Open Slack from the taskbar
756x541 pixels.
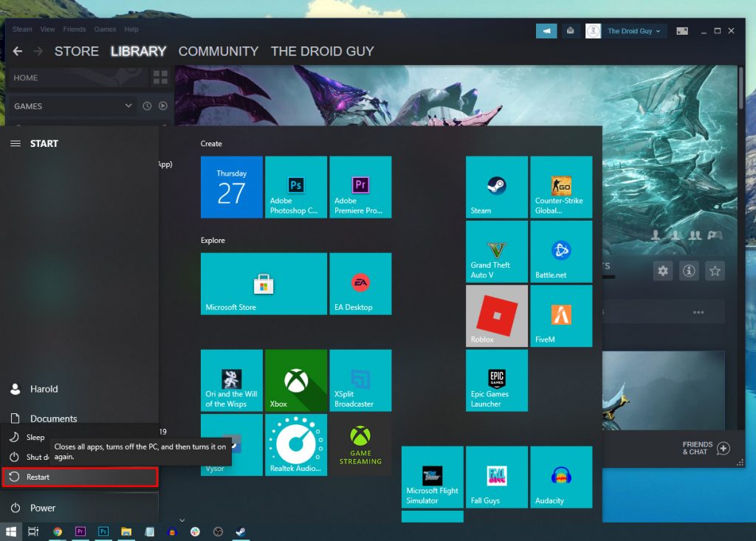pos(195,531)
